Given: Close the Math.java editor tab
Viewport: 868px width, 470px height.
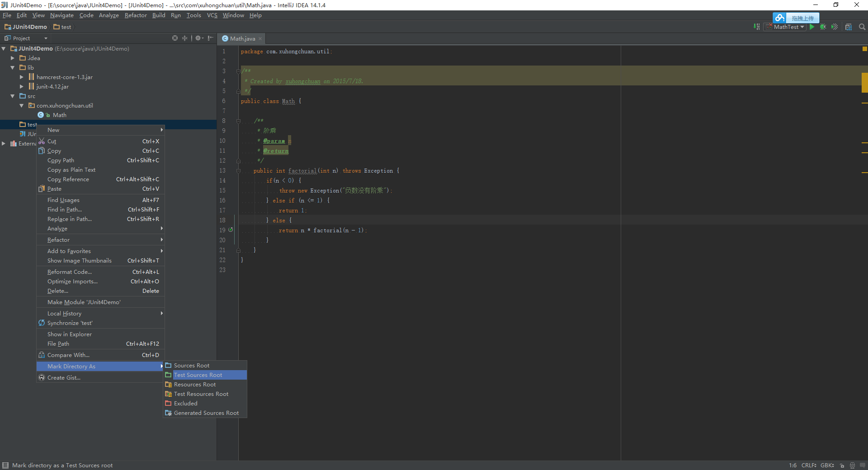Looking at the screenshot, I should (260, 39).
